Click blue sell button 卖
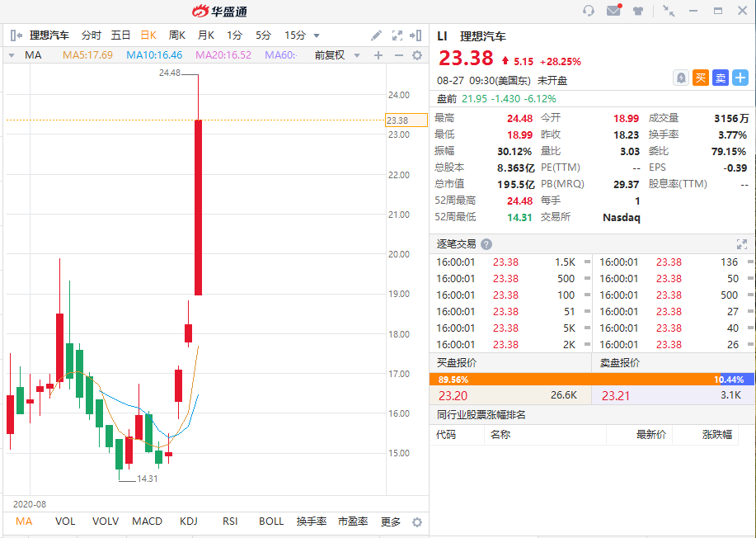The image size is (756, 538). (721, 78)
